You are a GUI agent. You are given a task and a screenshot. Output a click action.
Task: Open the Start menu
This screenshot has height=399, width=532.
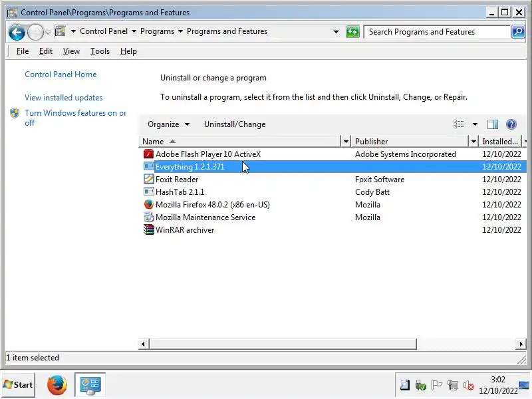[x=19, y=385]
